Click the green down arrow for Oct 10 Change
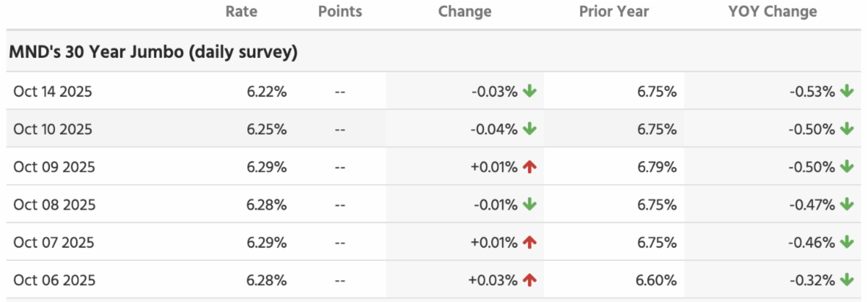The width and height of the screenshot is (868, 302). (529, 129)
